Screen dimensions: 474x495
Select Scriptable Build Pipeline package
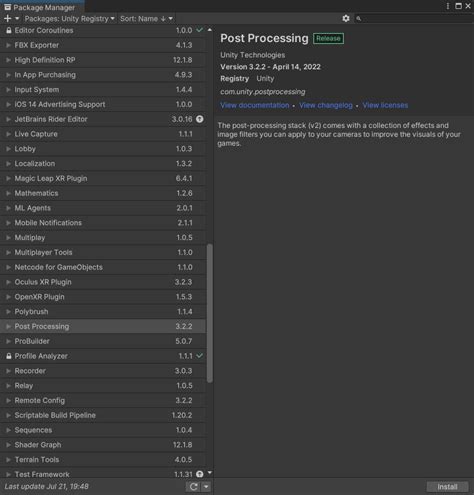103,415
